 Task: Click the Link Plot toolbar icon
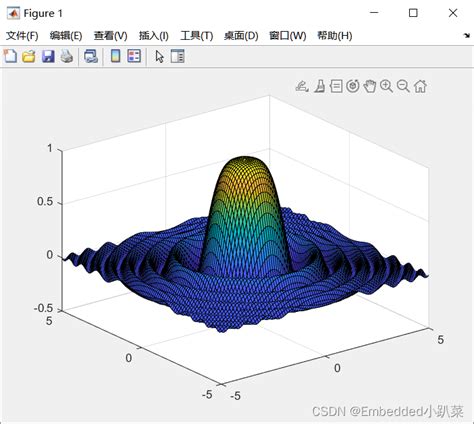pyautogui.click(x=91, y=56)
